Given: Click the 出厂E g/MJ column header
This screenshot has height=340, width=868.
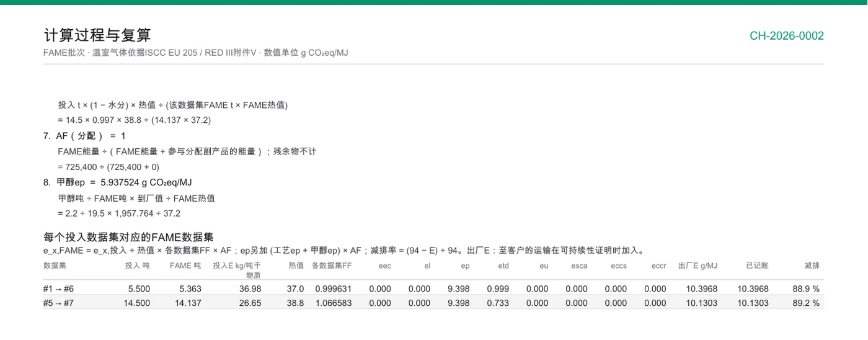Looking at the screenshot, I should tap(697, 266).
